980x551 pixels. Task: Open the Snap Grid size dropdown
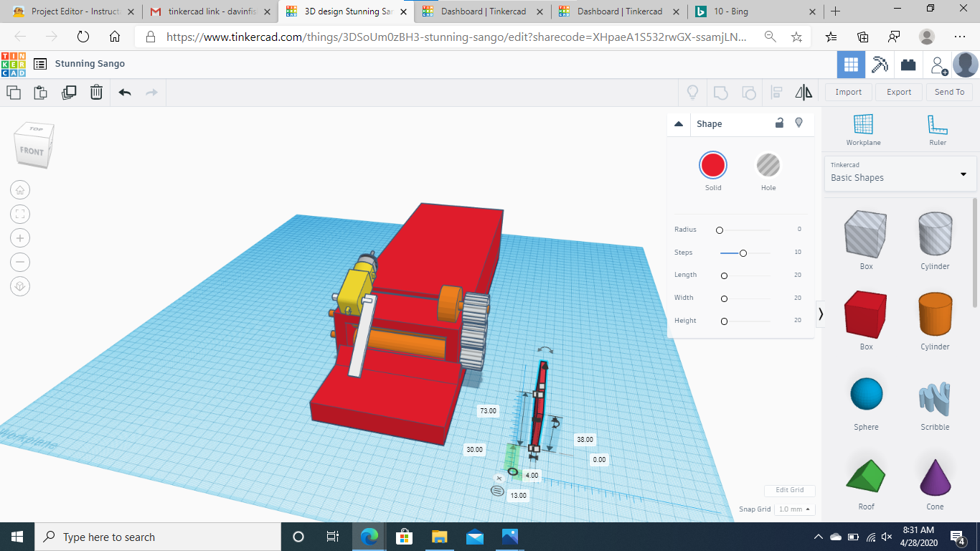(794, 509)
